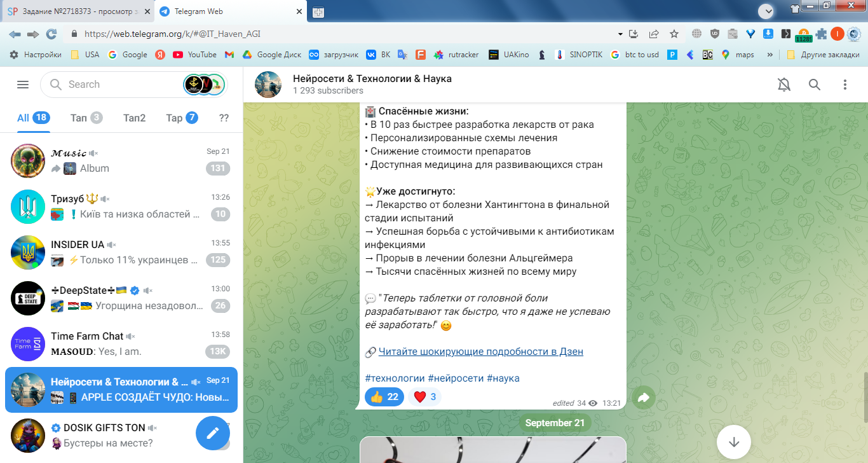The width and height of the screenshot is (868, 463).
Task: Open the orange profile avatar button
Action: pos(837,34)
